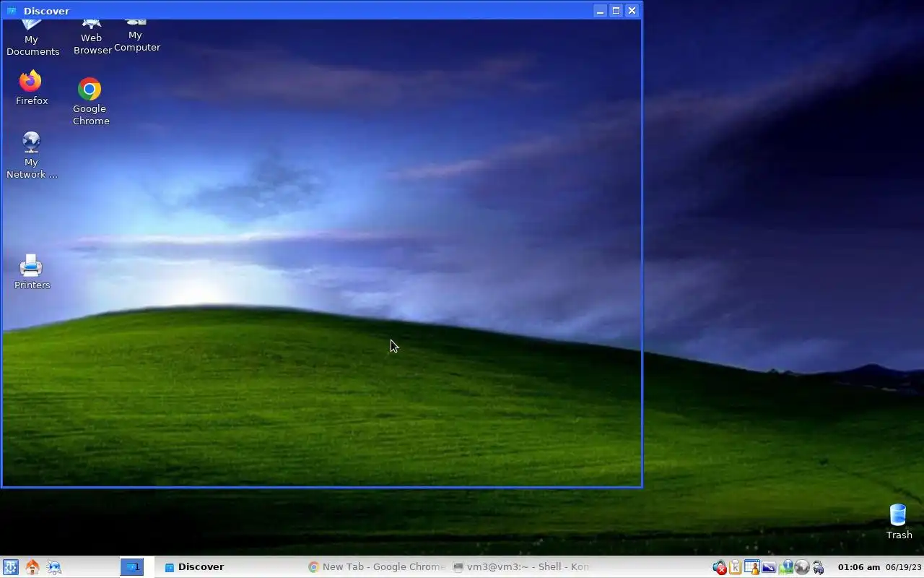Click the gray globe network tray icon
Screen dimensions: 924x578
(801, 568)
